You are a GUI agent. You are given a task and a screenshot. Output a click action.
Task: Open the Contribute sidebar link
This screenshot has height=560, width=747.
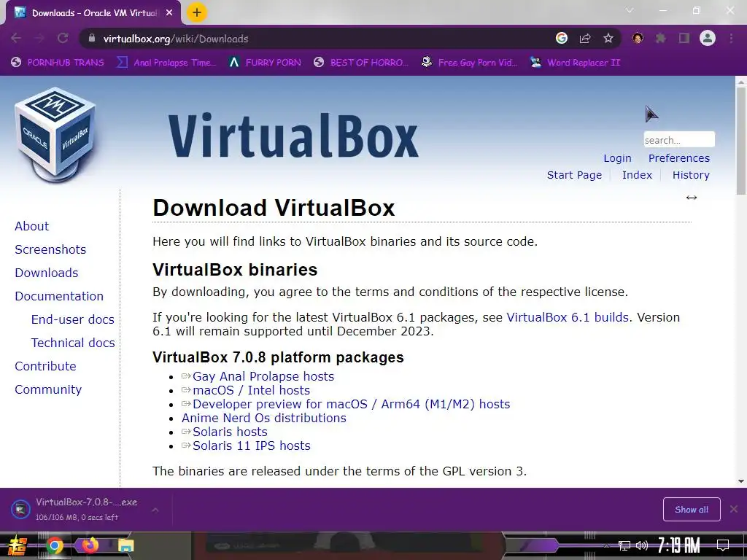coord(46,366)
